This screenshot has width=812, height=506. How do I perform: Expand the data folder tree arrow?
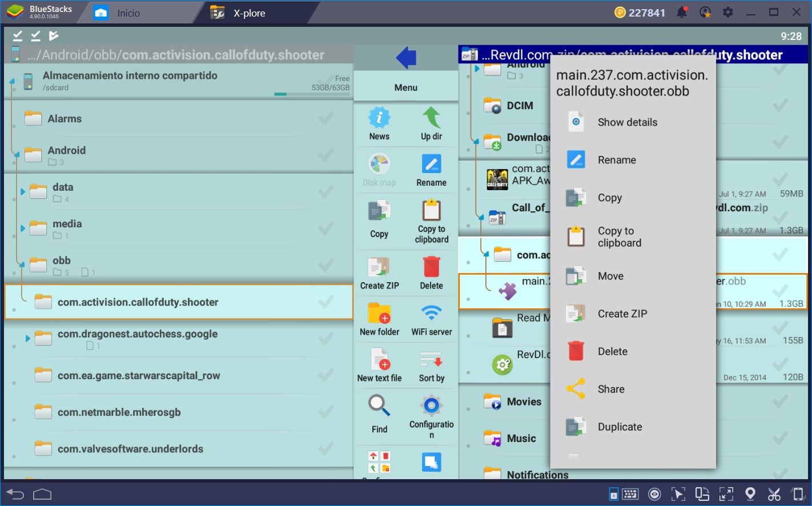click(x=23, y=191)
